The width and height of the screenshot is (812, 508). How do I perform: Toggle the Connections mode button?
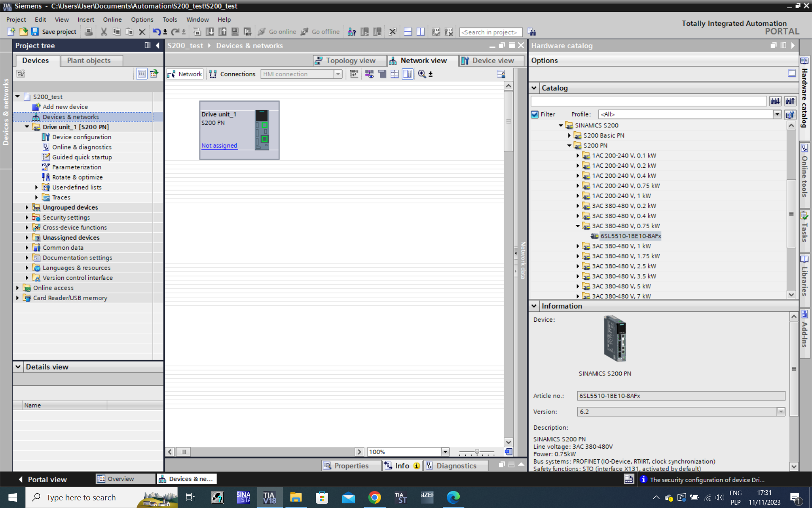[x=232, y=74]
